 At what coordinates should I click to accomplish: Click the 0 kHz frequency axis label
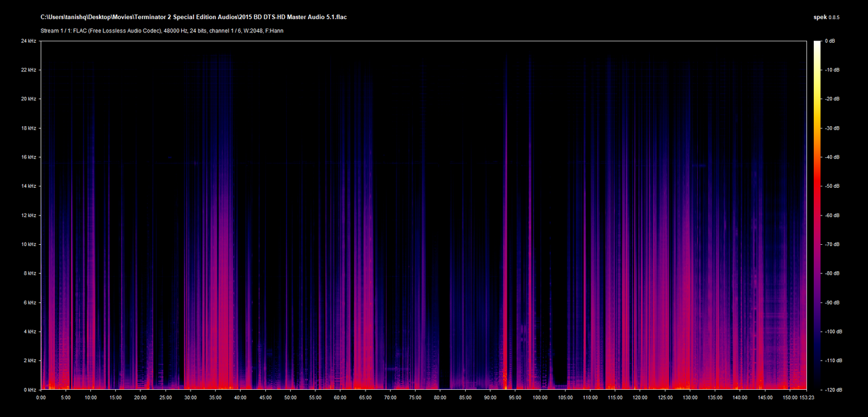point(31,390)
